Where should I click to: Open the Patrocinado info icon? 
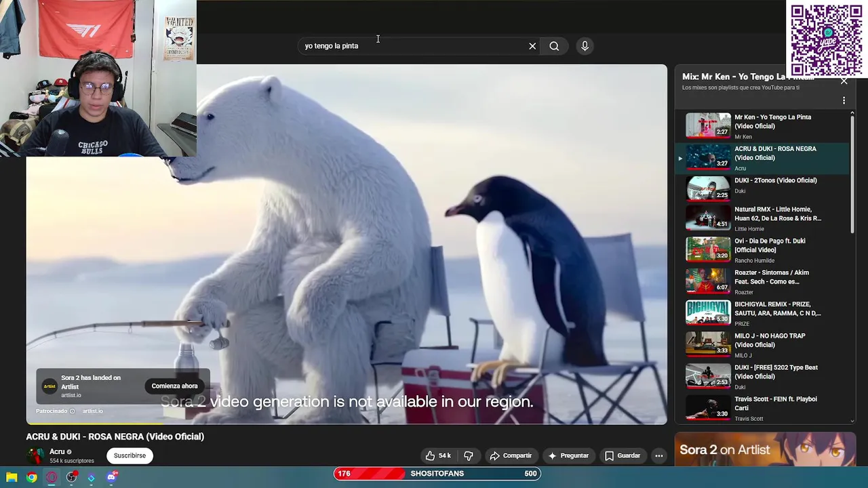click(72, 411)
